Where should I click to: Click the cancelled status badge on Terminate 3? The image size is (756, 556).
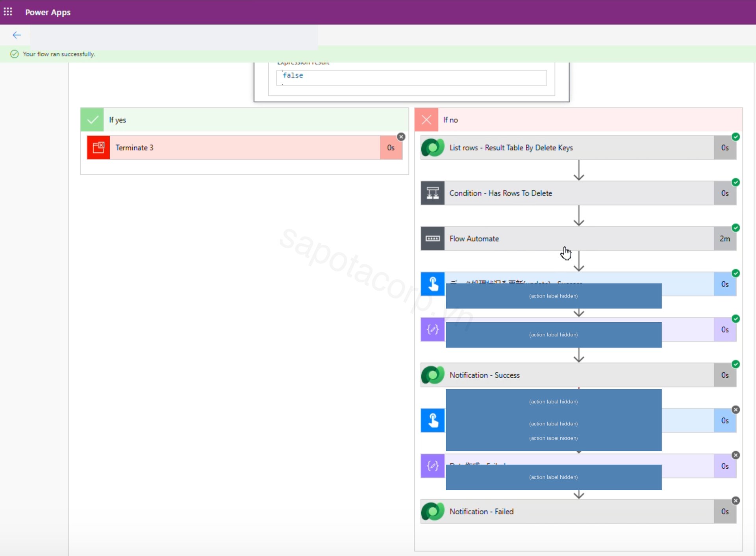pyautogui.click(x=401, y=137)
